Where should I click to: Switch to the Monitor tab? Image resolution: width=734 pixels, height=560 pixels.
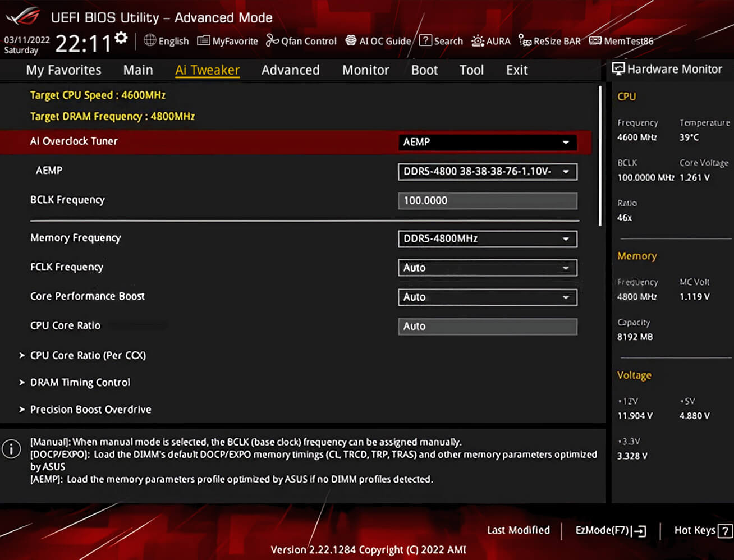[365, 70]
